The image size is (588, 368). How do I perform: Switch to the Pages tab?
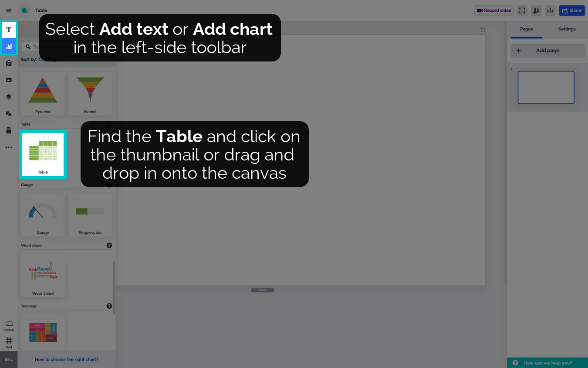point(526,29)
